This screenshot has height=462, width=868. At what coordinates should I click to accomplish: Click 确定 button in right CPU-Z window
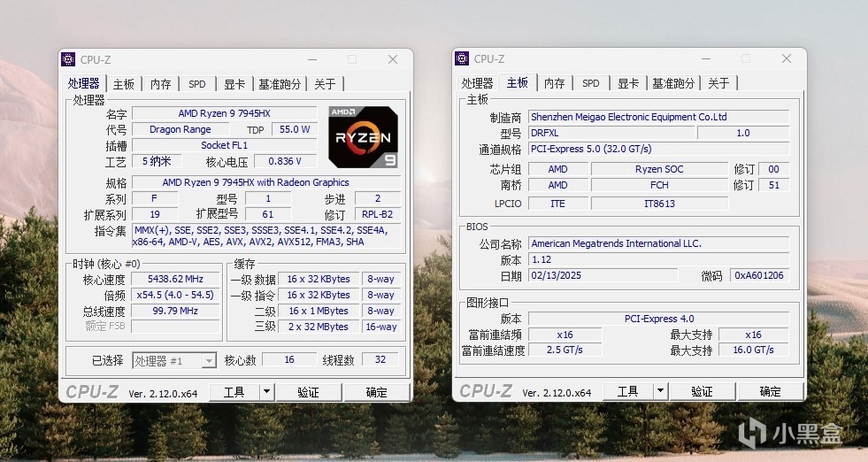(771, 391)
